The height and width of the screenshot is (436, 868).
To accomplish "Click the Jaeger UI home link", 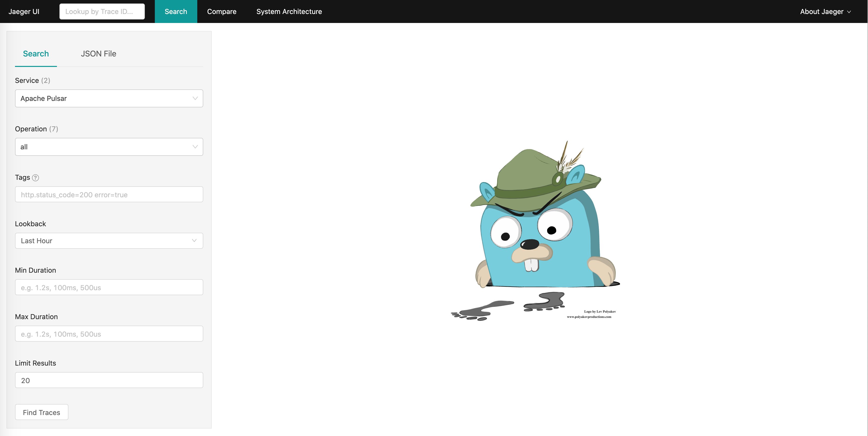I will (23, 11).
